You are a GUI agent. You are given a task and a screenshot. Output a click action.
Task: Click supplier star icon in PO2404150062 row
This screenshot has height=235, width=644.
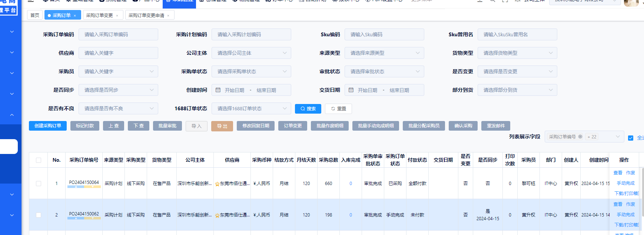tap(217, 215)
